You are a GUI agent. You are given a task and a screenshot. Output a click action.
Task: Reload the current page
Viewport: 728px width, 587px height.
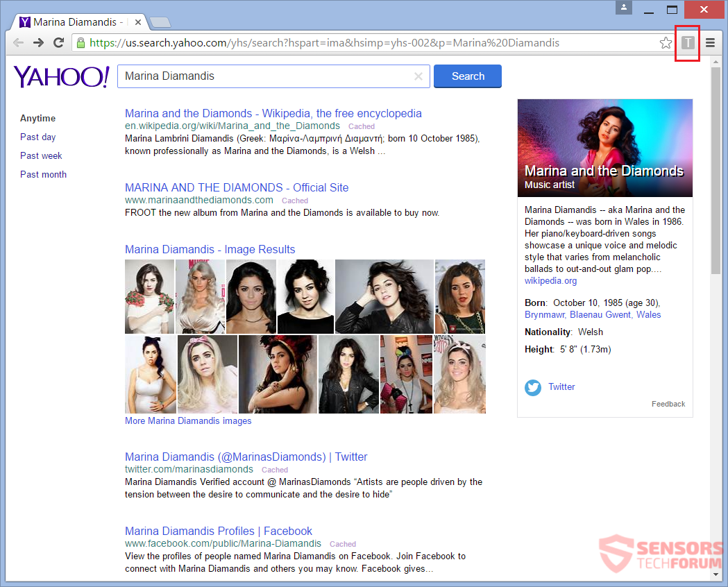pos(58,43)
